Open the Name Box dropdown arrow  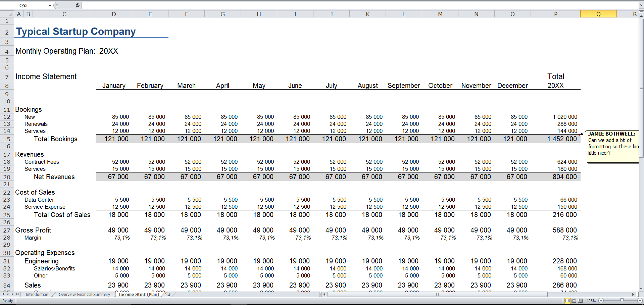50,5
